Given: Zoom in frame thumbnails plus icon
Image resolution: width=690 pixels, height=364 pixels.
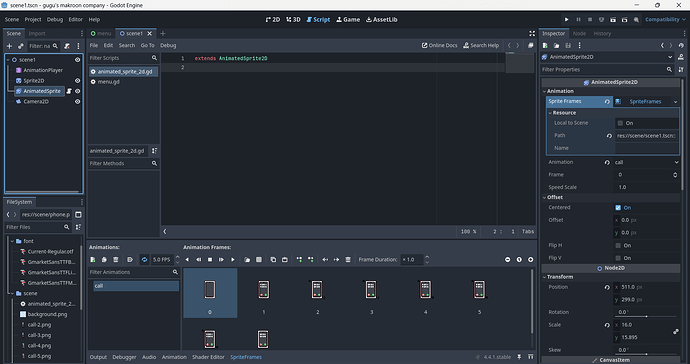Looking at the screenshot, I should coord(531,260).
